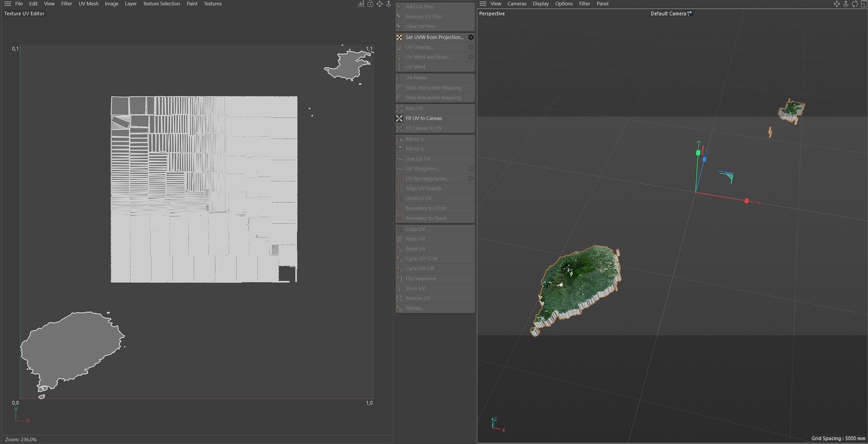Screen dimensions: 868x444
Task: Open the Options menu
Action: pyautogui.click(x=564, y=3)
